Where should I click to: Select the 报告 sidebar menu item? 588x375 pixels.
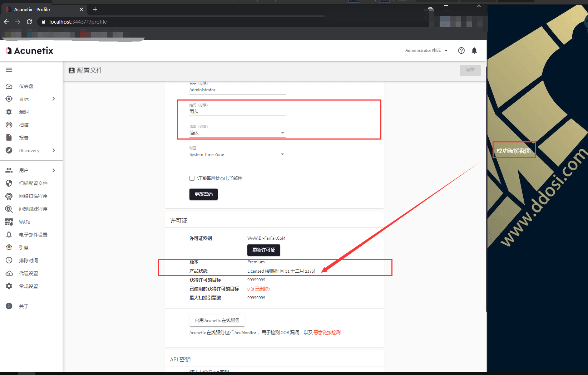coord(24,138)
